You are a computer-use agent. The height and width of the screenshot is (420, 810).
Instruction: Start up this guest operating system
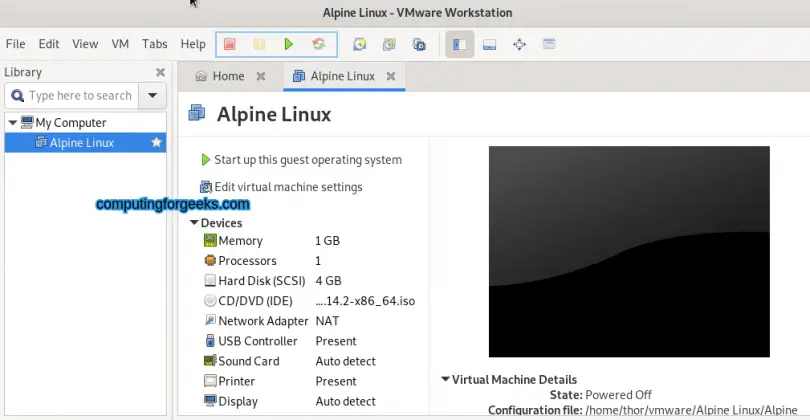[x=301, y=160]
